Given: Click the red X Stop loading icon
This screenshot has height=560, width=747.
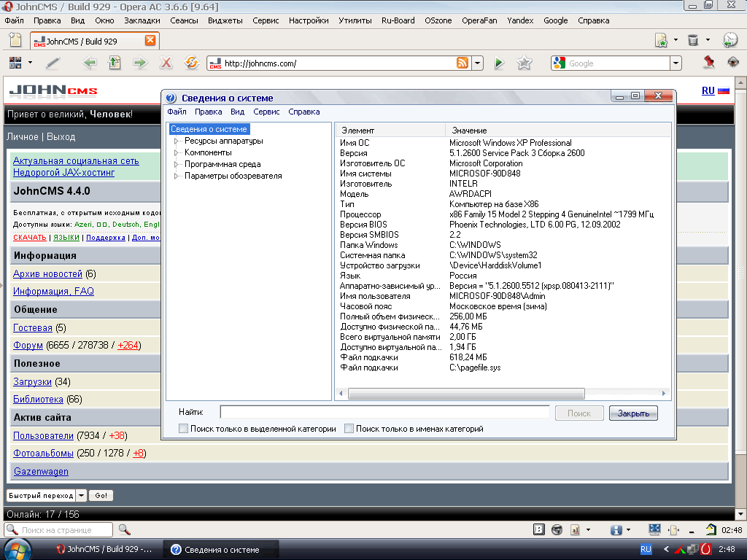Looking at the screenshot, I should [x=166, y=63].
